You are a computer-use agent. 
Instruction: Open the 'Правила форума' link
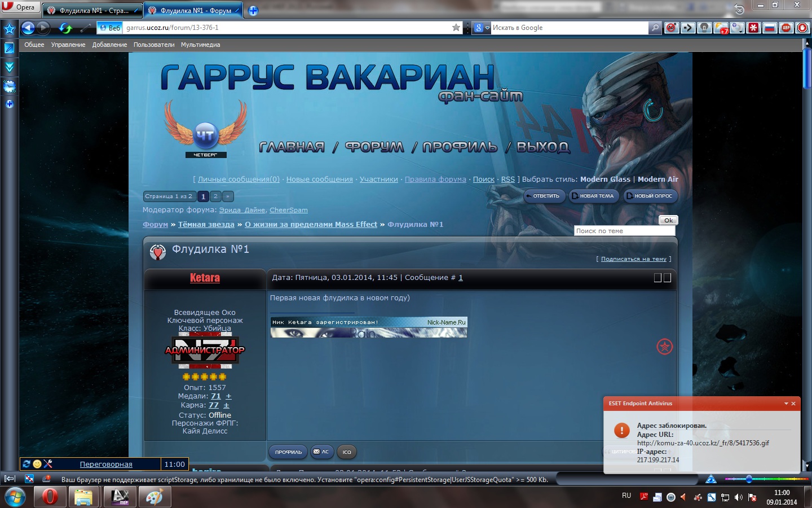click(x=435, y=179)
